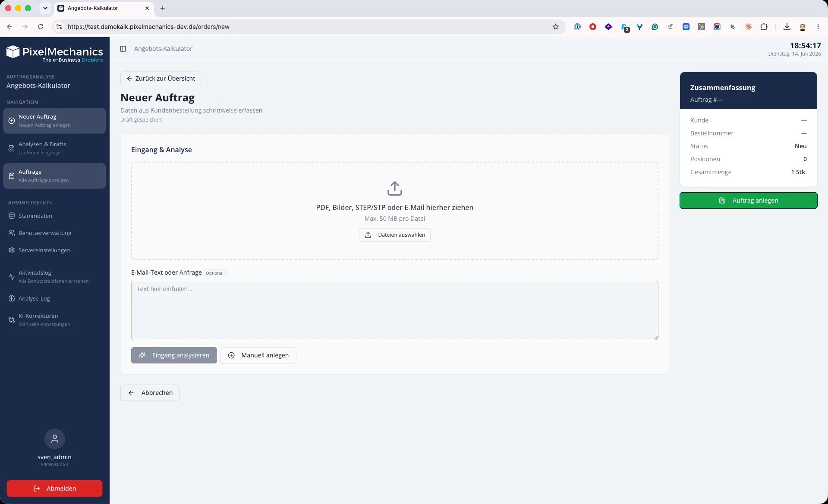Close the Angebots-Kalkulator tab
Screen dimensions: 828x504
point(147,8)
